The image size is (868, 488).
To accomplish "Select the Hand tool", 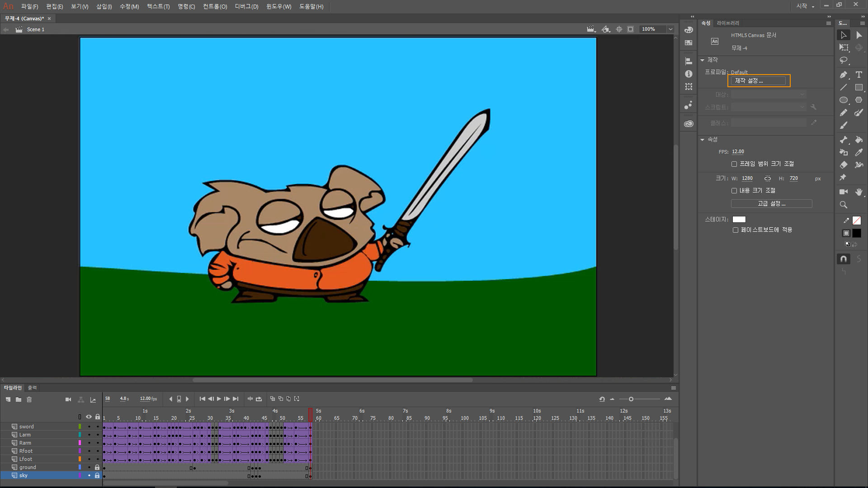I will pos(859,192).
